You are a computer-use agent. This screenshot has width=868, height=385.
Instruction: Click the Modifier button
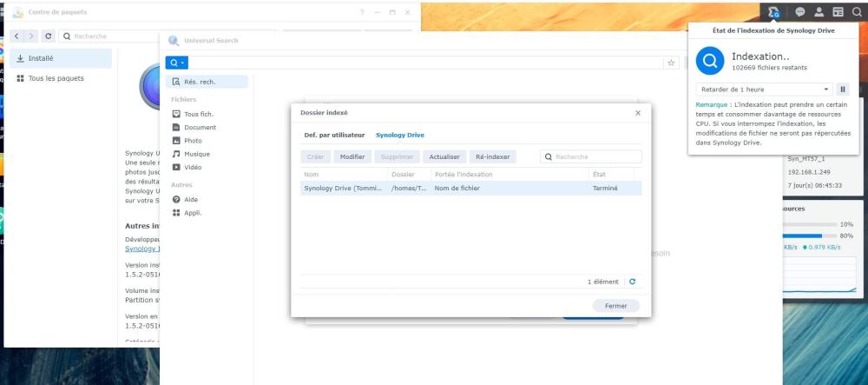[x=352, y=156]
